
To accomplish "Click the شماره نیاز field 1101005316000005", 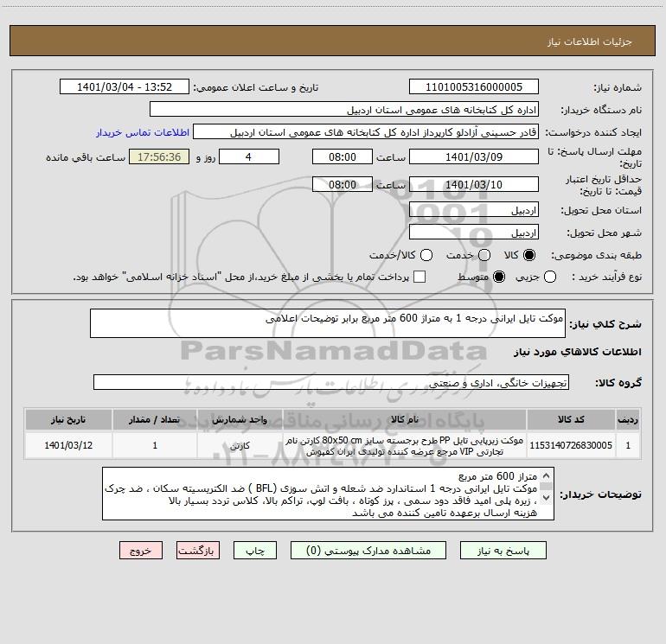I will pos(474,86).
